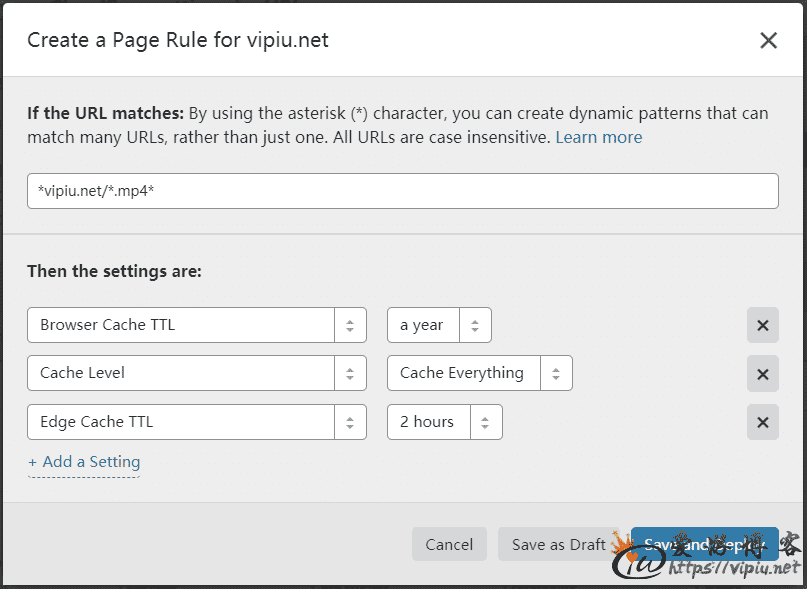The height and width of the screenshot is (589, 807).
Task: Open the Learn more link
Action: click(x=599, y=137)
